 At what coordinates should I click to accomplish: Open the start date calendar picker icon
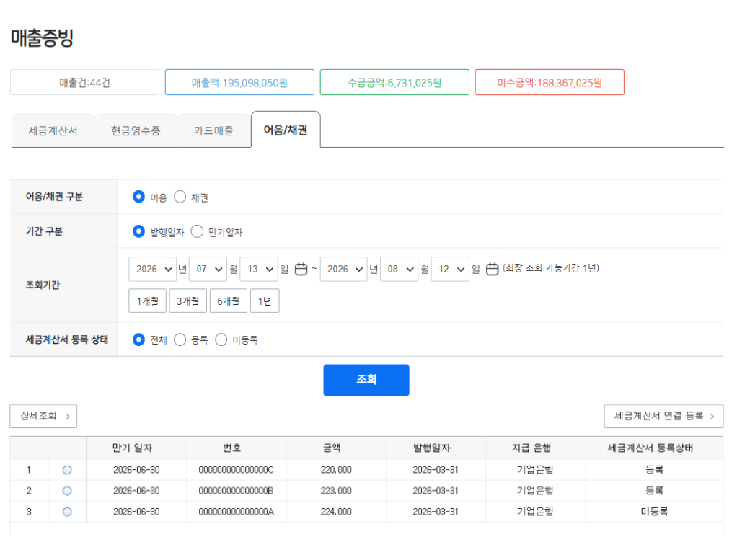pyautogui.click(x=301, y=270)
